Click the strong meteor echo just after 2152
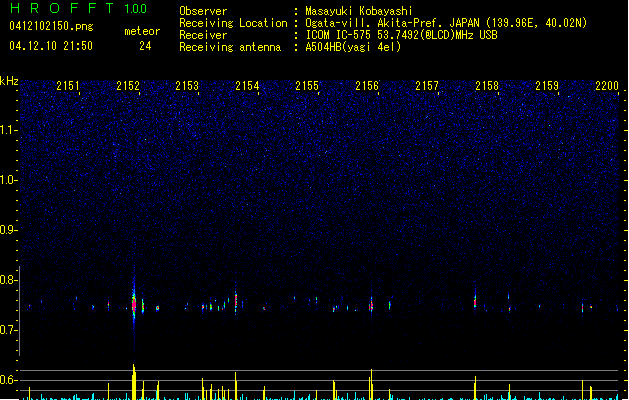The width and height of the screenshot is (629, 400). (134, 303)
